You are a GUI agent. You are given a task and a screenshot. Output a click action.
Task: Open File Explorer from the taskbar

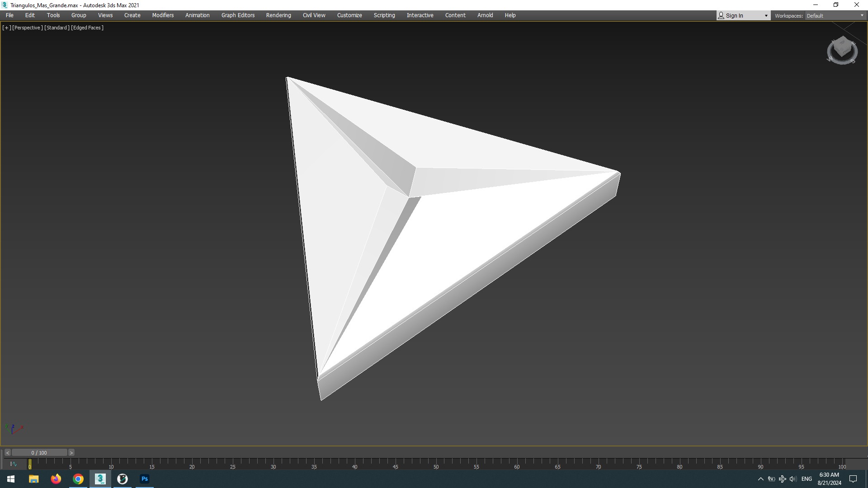[x=34, y=479]
